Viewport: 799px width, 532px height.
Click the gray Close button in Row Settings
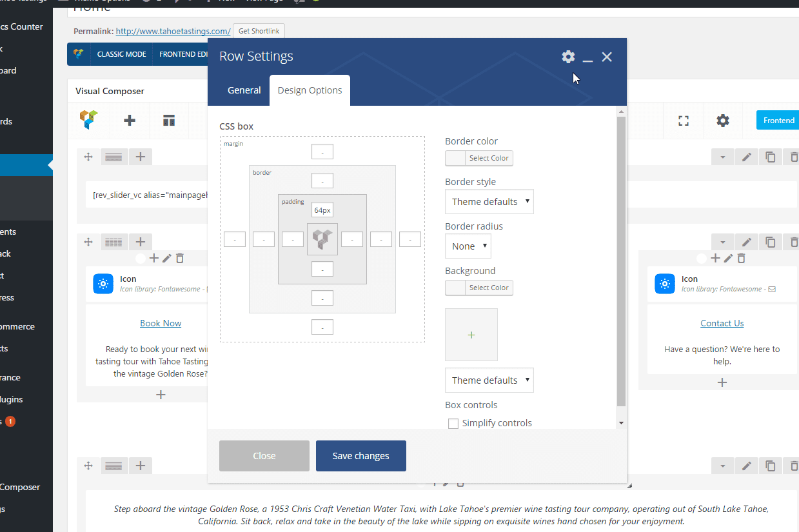(264, 456)
